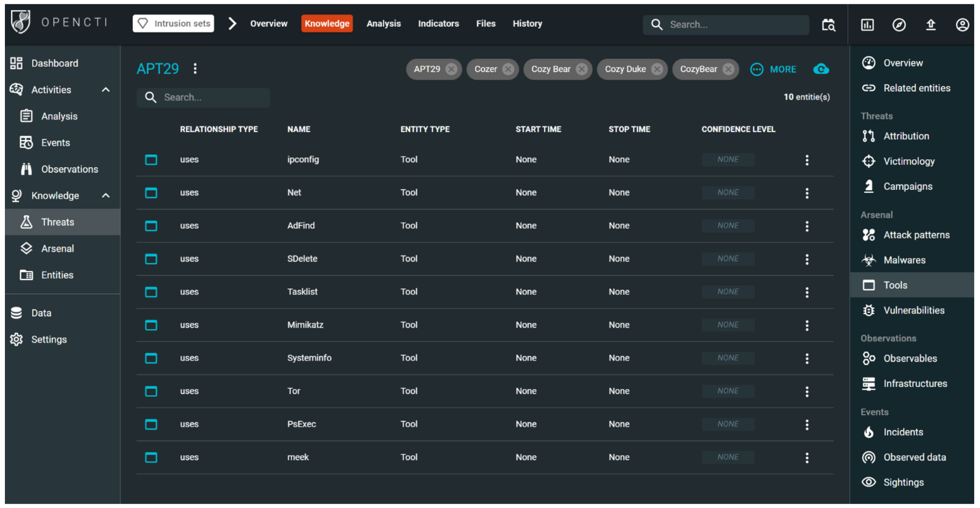Open Infrastructures in right panel
Image resolution: width=980 pixels, height=508 pixels.
[x=912, y=383]
